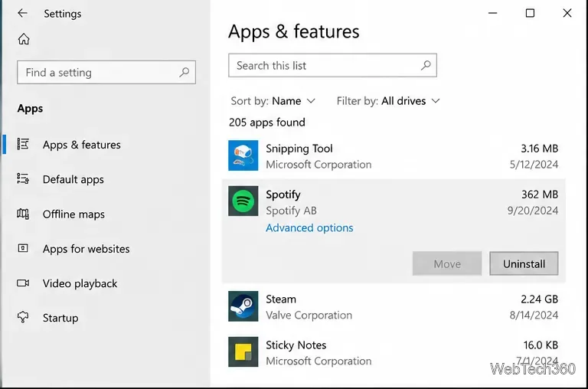Open the Sort by Name dropdown
The image size is (588, 389).
coord(273,101)
